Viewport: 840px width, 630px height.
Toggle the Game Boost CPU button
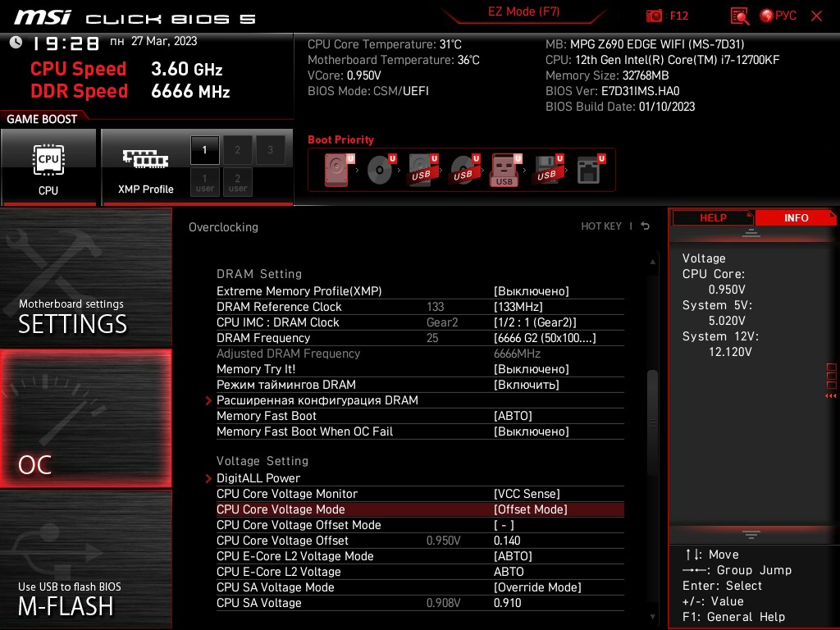tap(48, 167)
